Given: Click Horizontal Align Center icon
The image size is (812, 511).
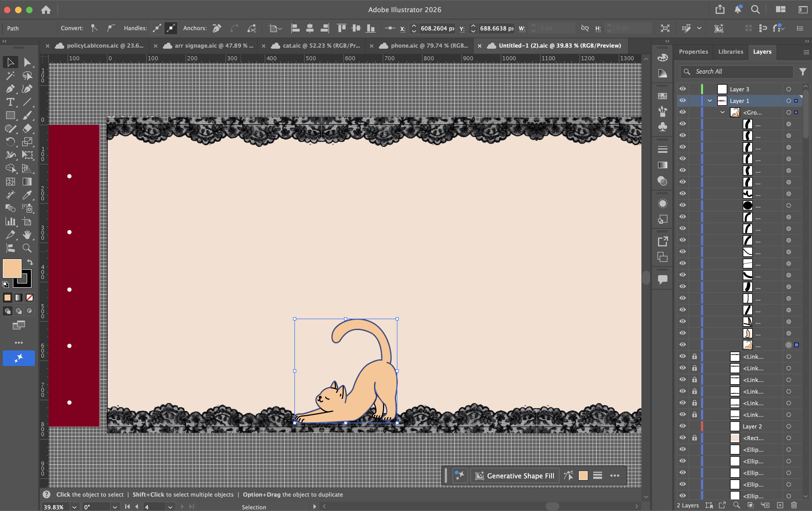Looking at the screenshot, I should click(x=310, y=28).
